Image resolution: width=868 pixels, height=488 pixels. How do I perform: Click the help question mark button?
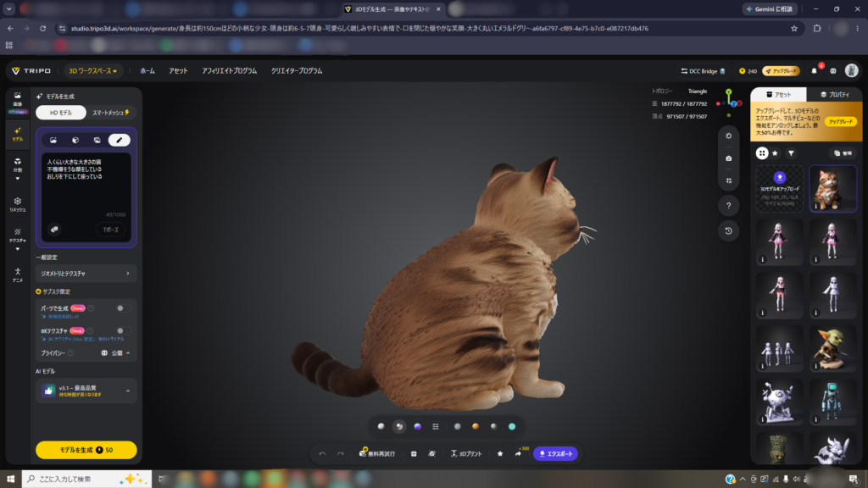pyautogui.click(x=728, y=206)
